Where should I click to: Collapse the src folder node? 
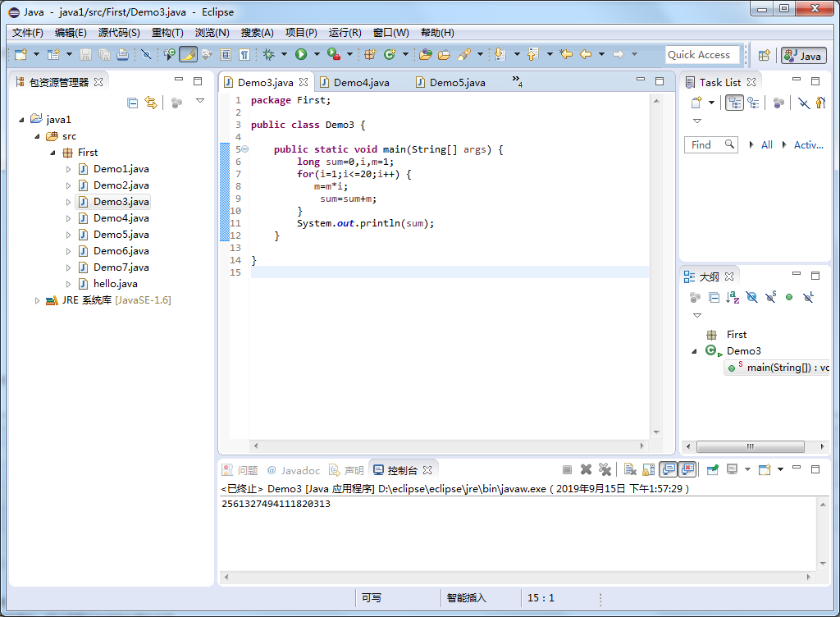point(37,136)
